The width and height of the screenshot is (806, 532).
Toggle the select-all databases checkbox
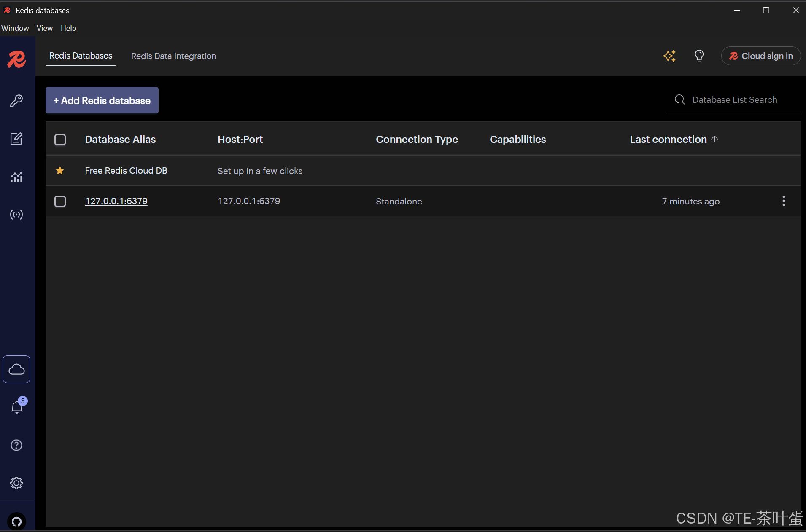click(x=60, y=140)
